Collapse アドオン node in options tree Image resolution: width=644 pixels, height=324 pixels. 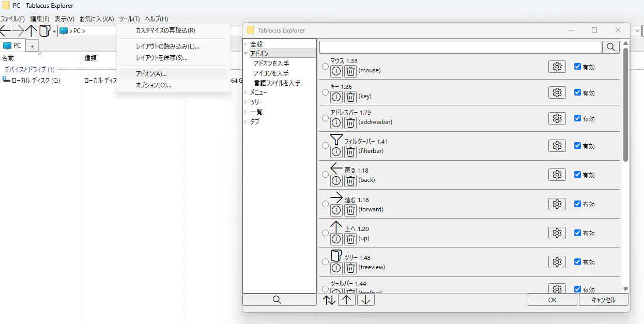(246, 53)
